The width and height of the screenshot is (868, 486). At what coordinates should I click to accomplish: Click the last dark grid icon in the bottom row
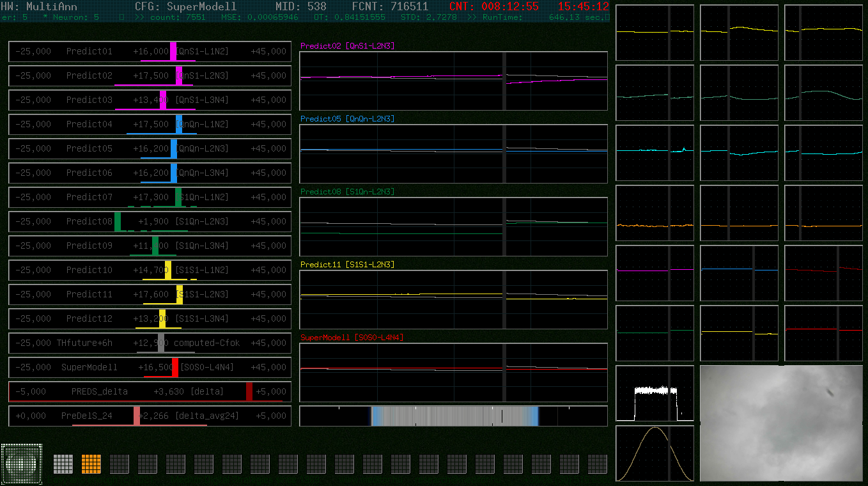tap(598, 464)
